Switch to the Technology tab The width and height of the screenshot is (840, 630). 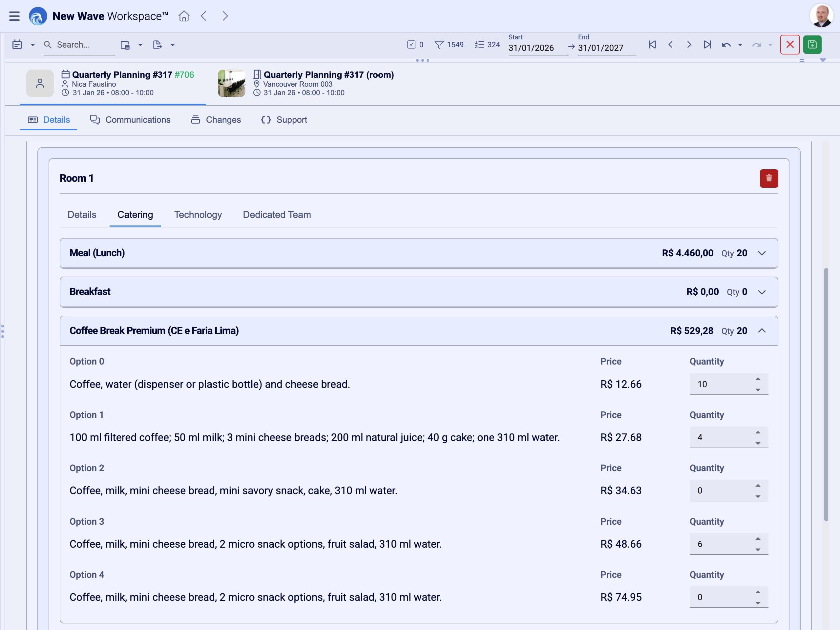tap(198, 215)
